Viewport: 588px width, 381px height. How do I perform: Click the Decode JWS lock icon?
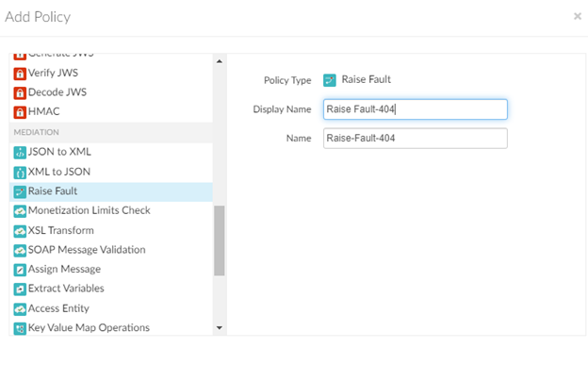[x=19, y=92]
